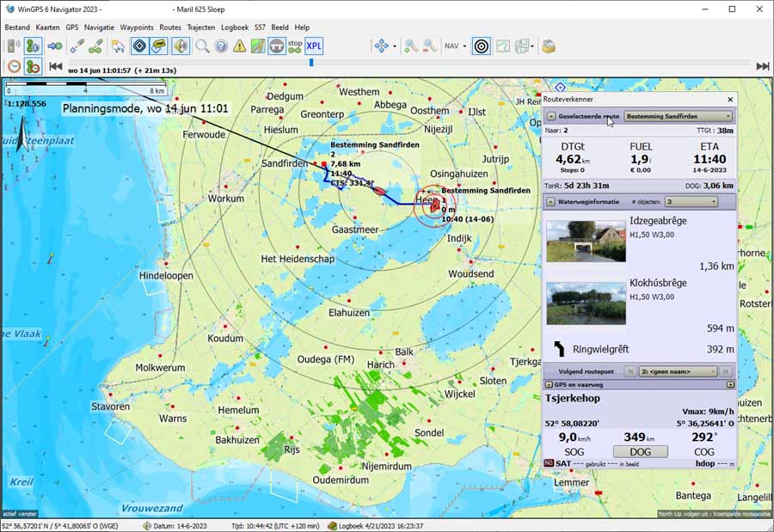Toggle the clock time planning icon

(15, 66)
